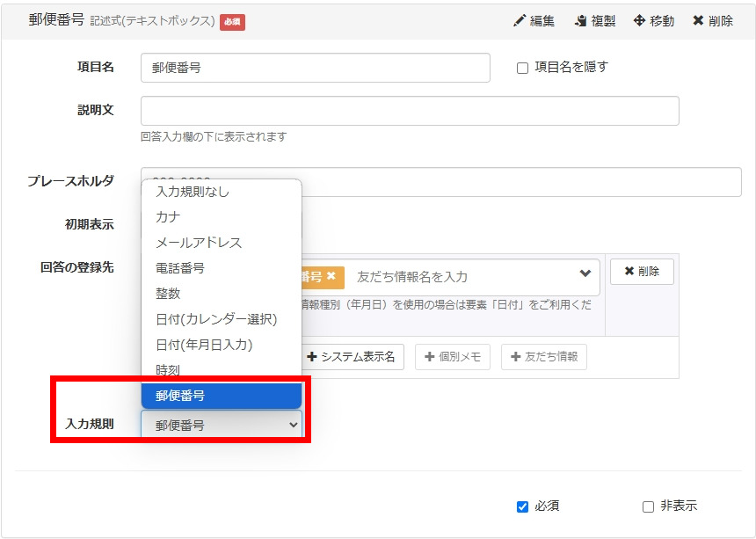Viewport: 756px width, 539px height.
Task: Click the システム表示名 plus button
Action: (x=350, y=357)
